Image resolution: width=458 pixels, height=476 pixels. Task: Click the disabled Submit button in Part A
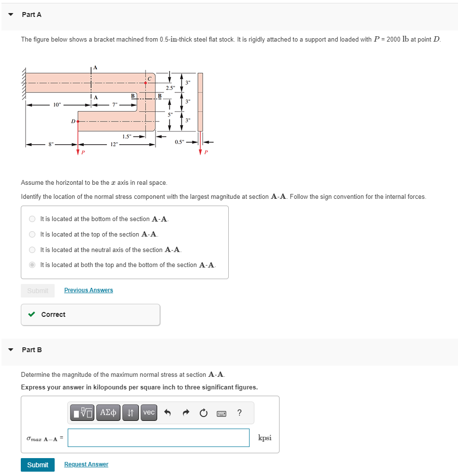point(37,290)
